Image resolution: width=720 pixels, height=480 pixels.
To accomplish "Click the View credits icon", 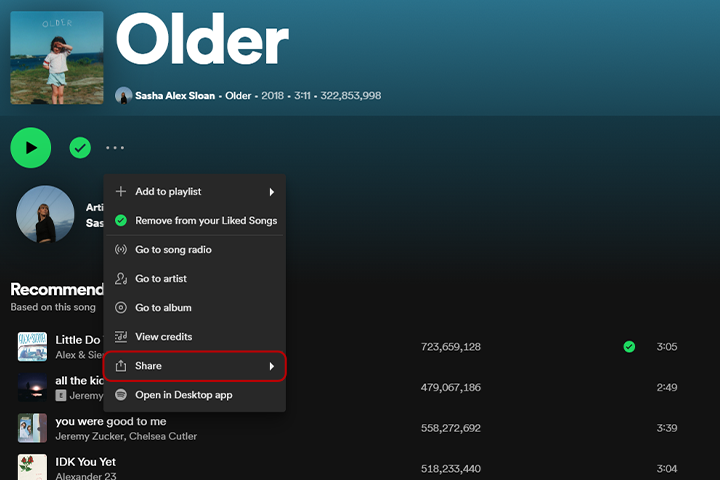I will coord(121,337).
